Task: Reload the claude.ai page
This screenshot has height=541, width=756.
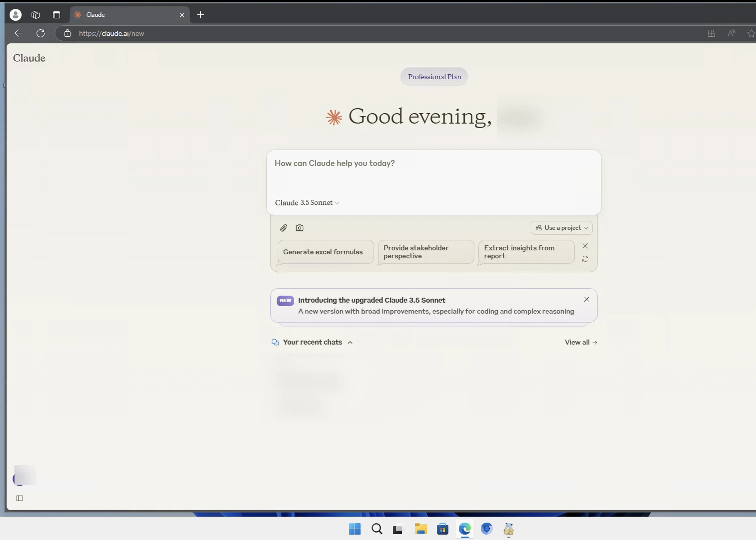Action: click(x=41, y=33)
